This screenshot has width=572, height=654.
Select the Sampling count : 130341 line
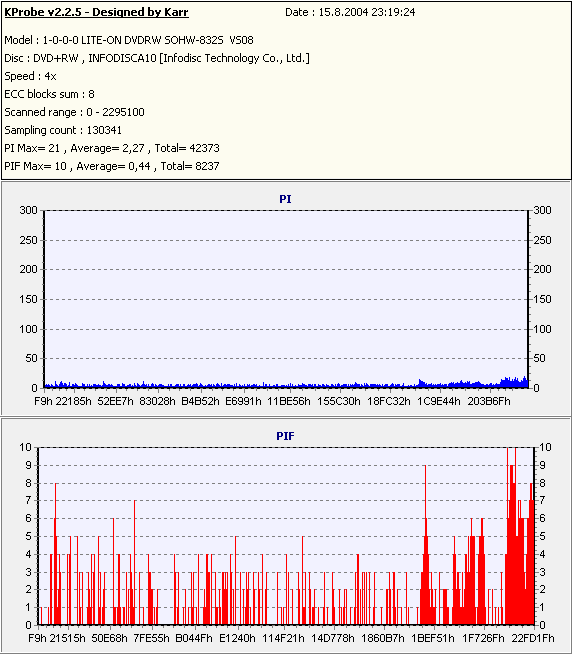[x=63, y=130]
